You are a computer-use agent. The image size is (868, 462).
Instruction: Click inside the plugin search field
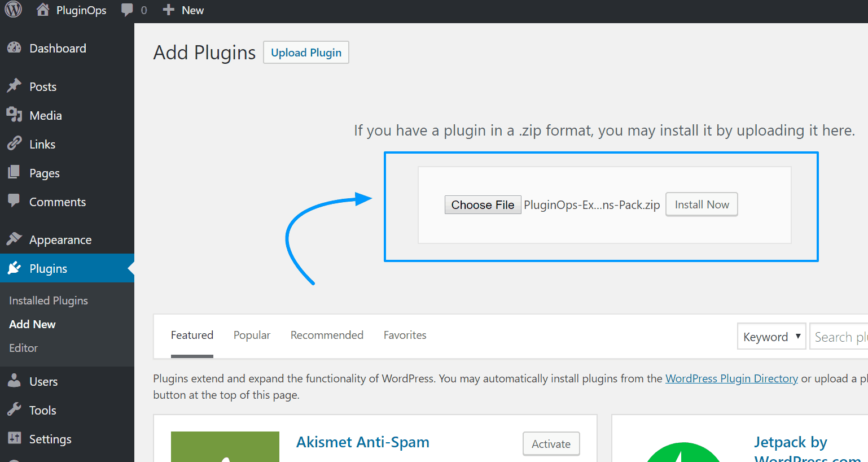[x=841, y=336]
